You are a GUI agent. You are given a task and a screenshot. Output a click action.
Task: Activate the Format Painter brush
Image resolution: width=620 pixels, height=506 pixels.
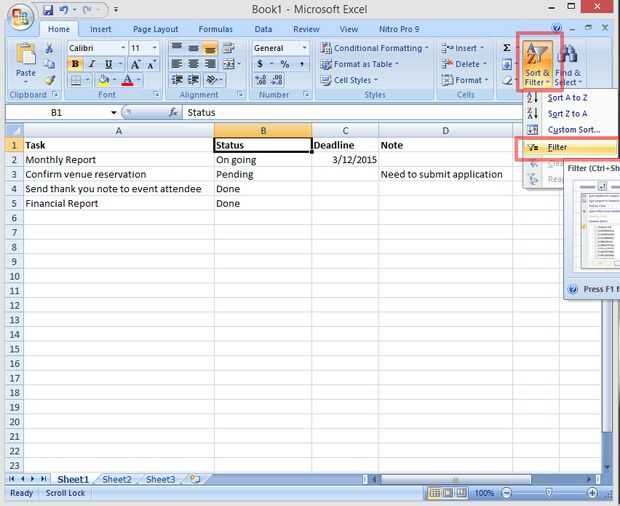click(49, 80)
